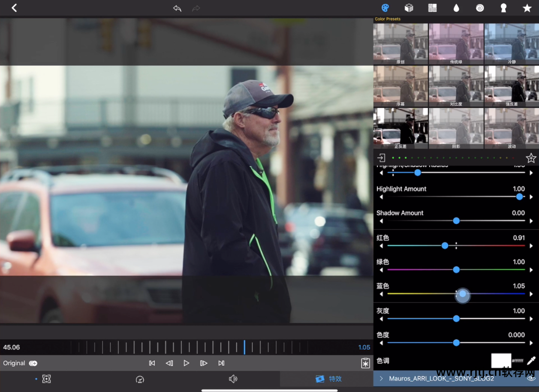
Task: Switch to the audio speaker tab
Action: (233, 379)
